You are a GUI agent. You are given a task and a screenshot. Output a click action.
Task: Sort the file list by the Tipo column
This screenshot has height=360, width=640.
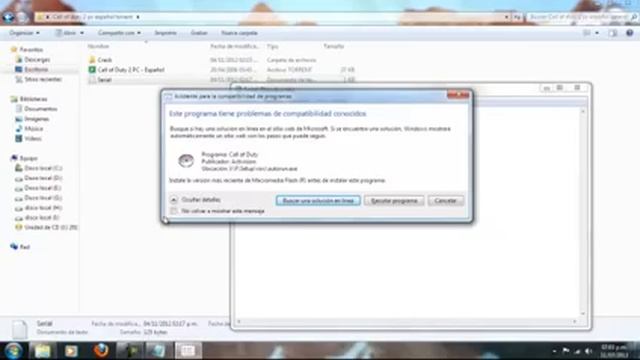click(273, 47)
